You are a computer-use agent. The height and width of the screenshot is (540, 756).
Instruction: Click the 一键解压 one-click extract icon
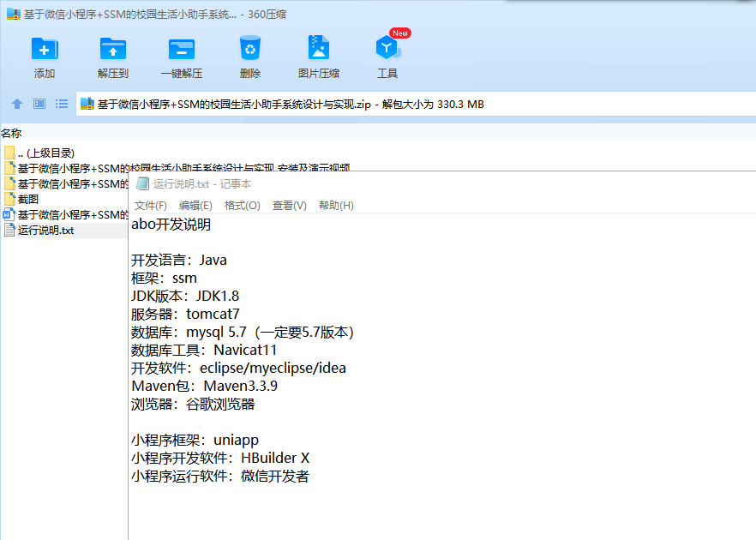coord(182,49)
